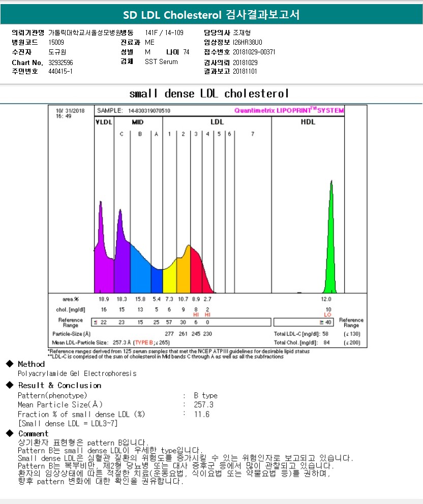Image resolution: width=423 pixels, height=504 pixels.
Task: Click the yellow LDL-1 region of the chart
Action: [170, 278]
